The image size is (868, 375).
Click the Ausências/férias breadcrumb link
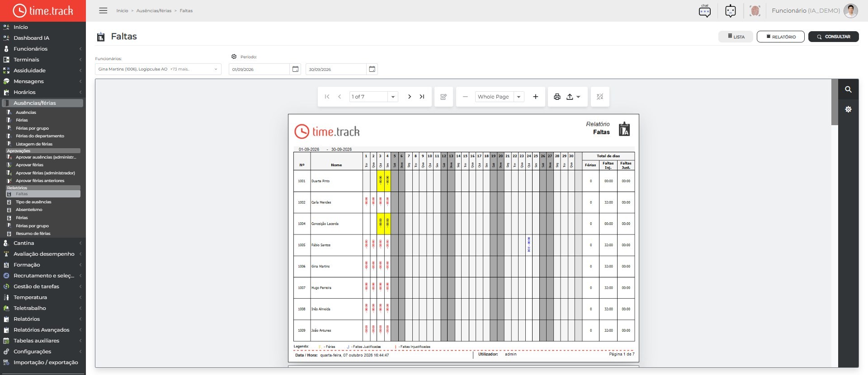point(154,11)
